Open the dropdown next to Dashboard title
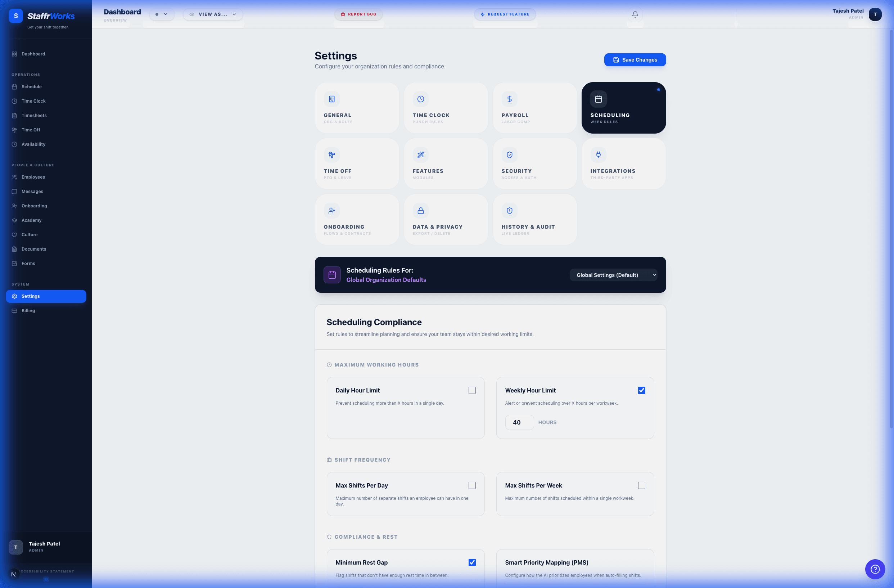The height and width of the screenshot is (588, 894). [x=162, y=14]
